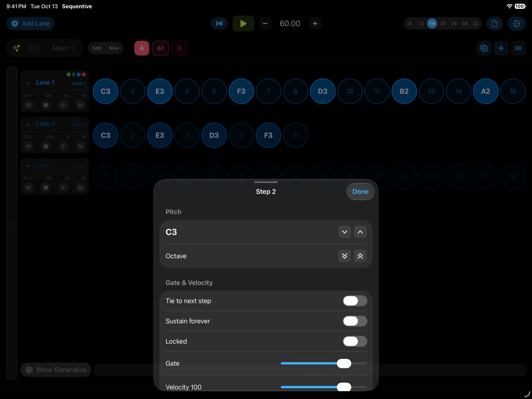Switch to pattern A1
The height and width of the screenshot is (399, 532).
point(160,48)
